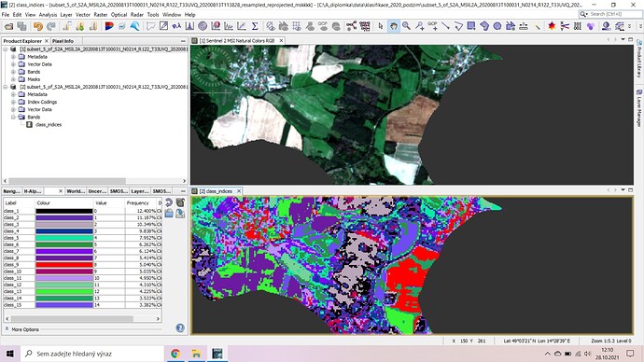
Task: Click the Undo arrow in the toolbar
Action: (x=37, y=26)
